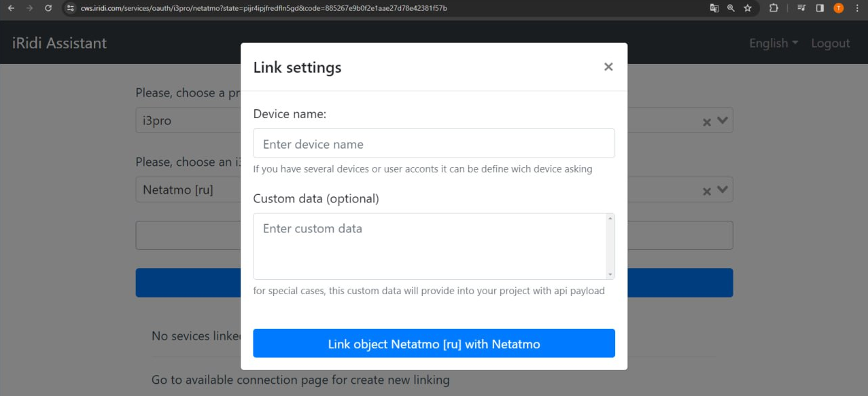This screenshot has width=868, height=396.
Task: Click Logout in the top bar
Action: coord(830,43)
